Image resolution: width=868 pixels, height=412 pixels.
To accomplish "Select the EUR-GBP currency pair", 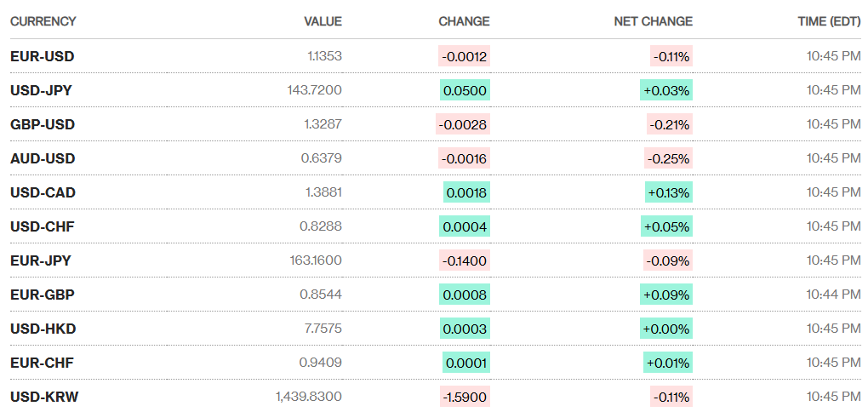I will pyautogui.click(x=43, y=295).
